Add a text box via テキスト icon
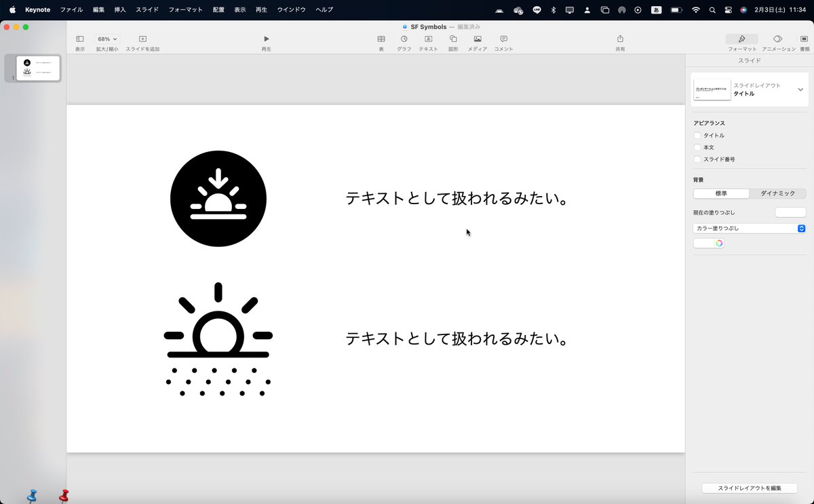This screenshot has height=504, width=814. (428, 39)
